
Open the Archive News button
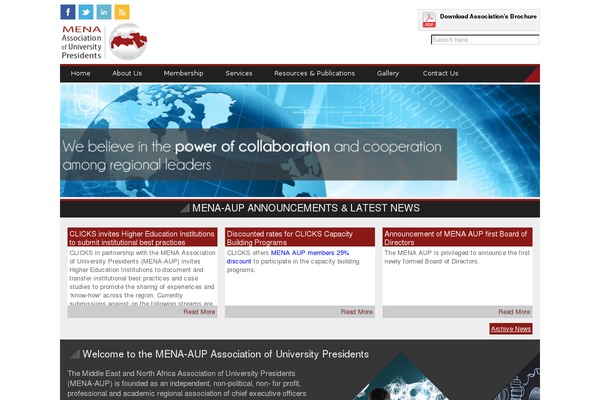point(511,328)
